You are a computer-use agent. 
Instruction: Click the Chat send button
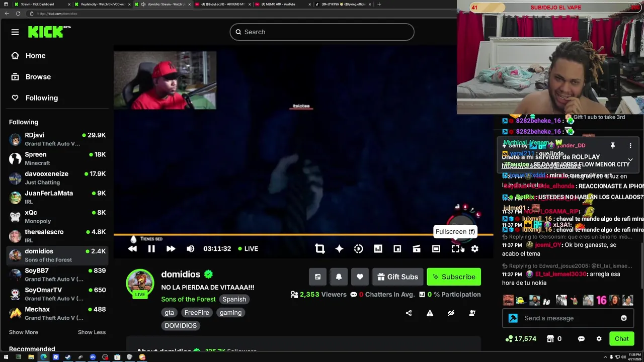(x=622, y=339)
